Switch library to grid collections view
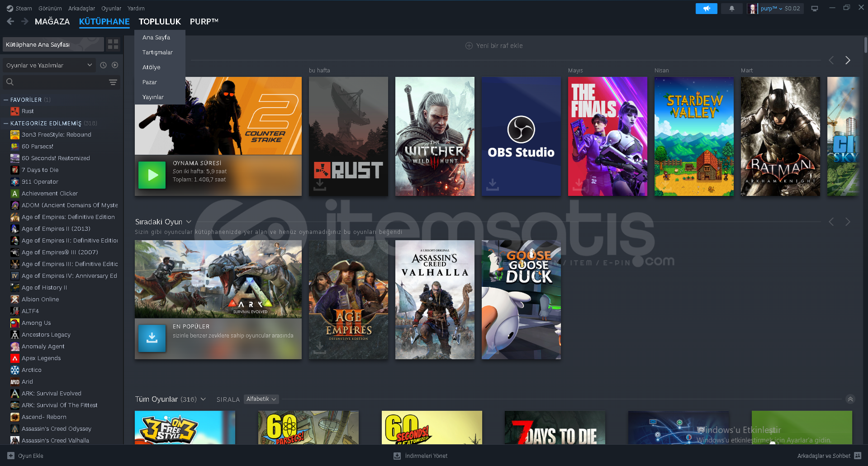This screenshot has width=868, height=466. pyautogui.click(x=113, y=44)
